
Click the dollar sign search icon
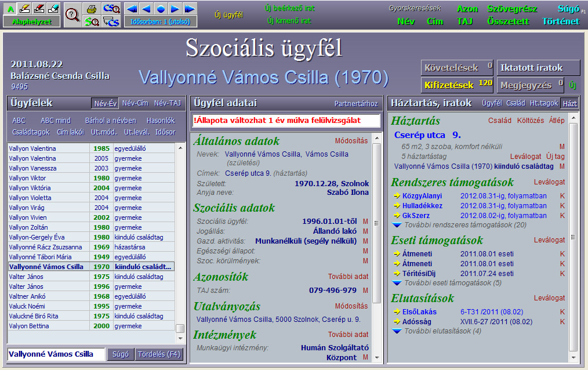[92, 21]
